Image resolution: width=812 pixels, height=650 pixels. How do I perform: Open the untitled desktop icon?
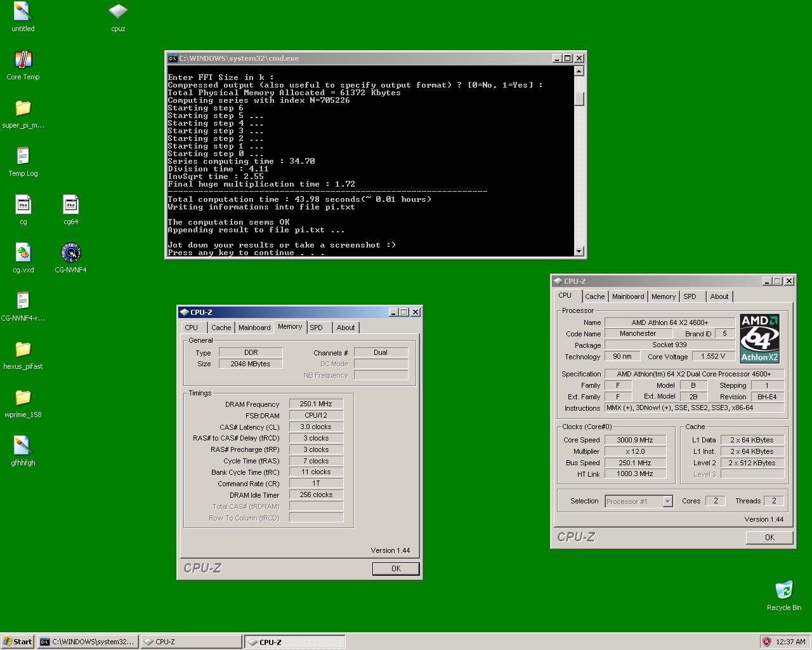23,17
